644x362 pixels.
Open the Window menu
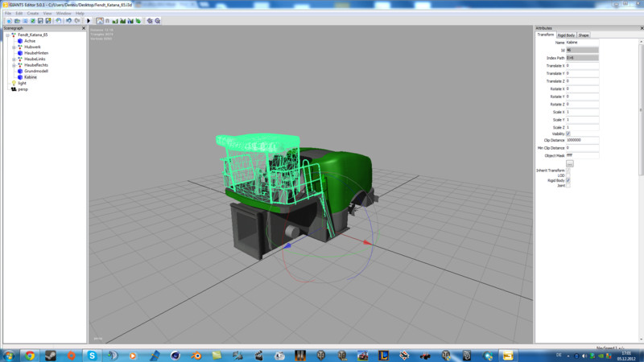64,14
